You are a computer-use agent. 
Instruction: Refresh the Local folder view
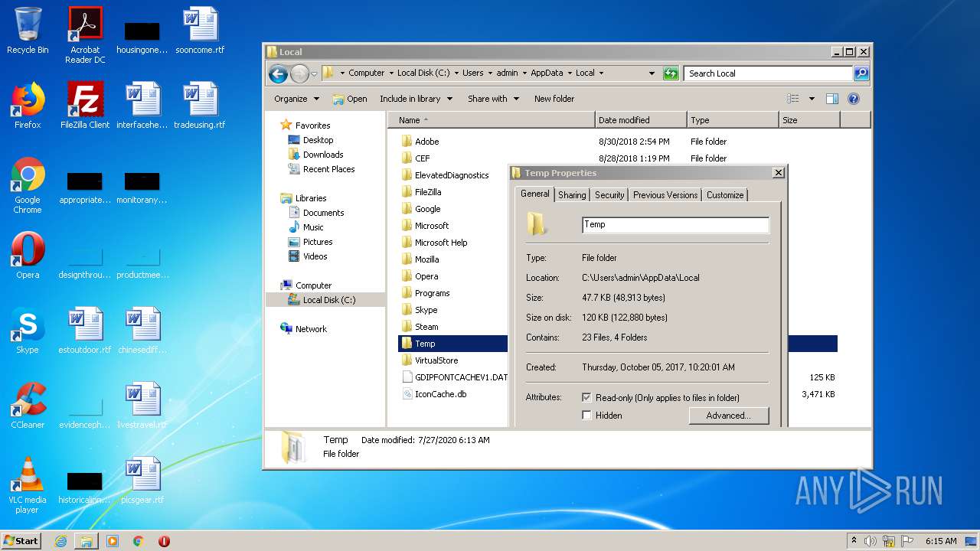click(x=671, y=73)
